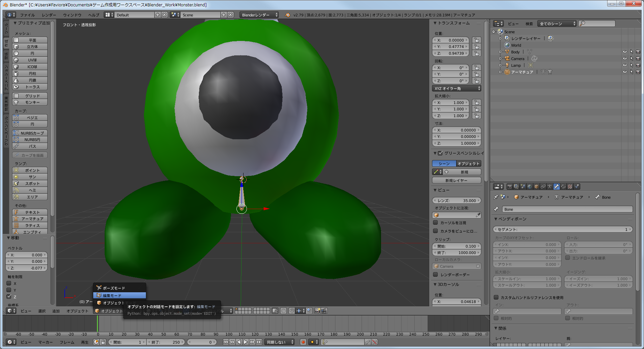
Task: Open the Bone properties tab
Action: (x=556, y=187)
